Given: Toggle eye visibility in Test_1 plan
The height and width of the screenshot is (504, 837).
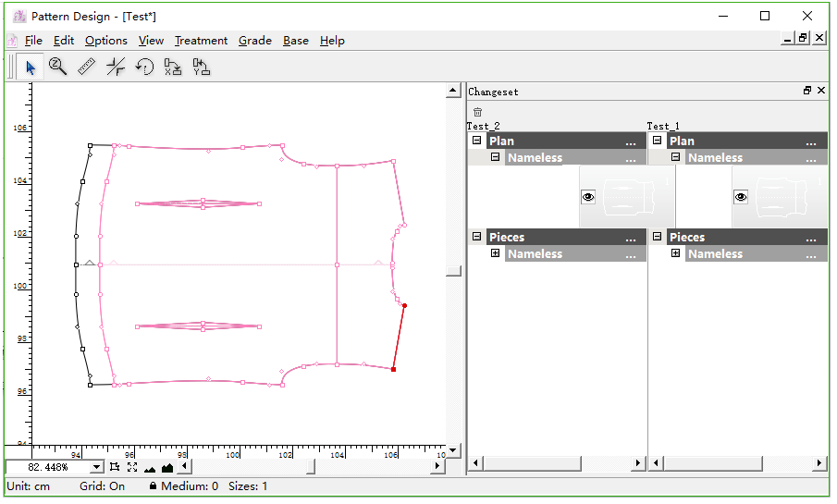Looking at the screenshot, I should point(740,197).
